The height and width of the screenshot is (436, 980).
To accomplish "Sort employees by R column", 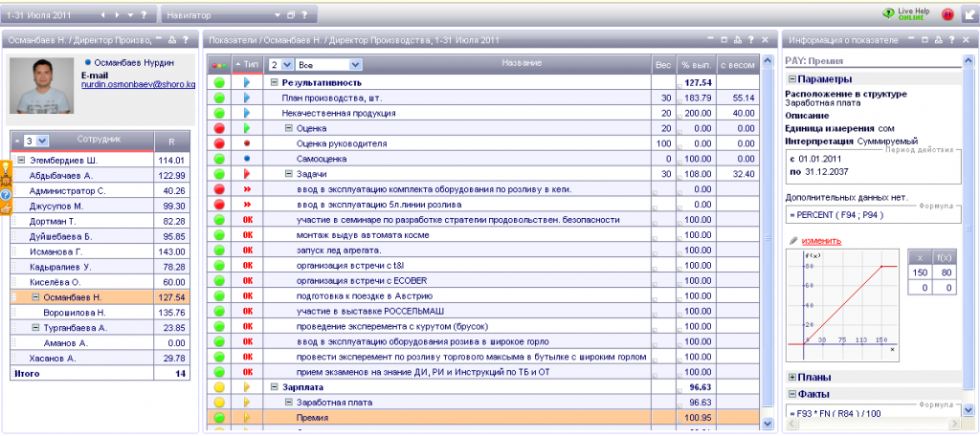I will tap(171, 142).
